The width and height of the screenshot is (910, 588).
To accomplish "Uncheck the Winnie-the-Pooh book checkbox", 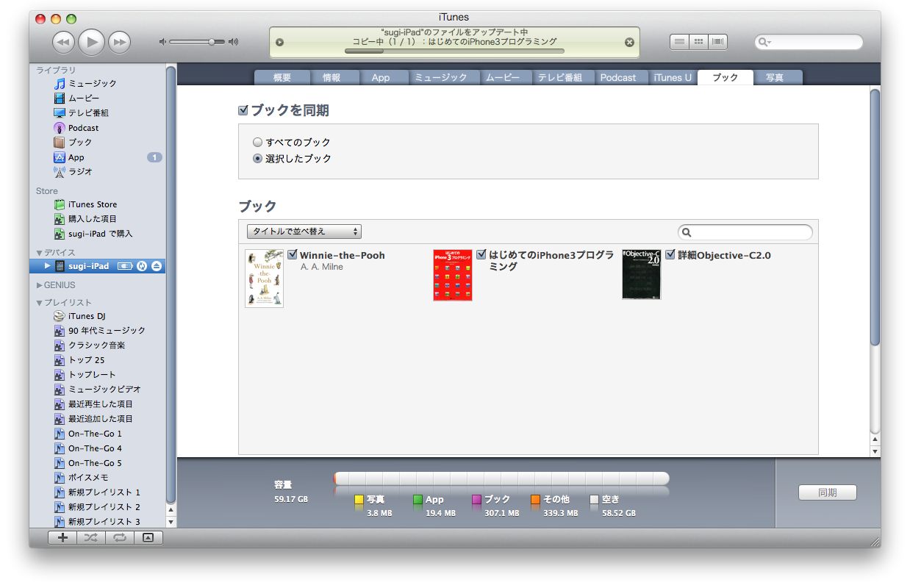I will [x=293, y=255].
